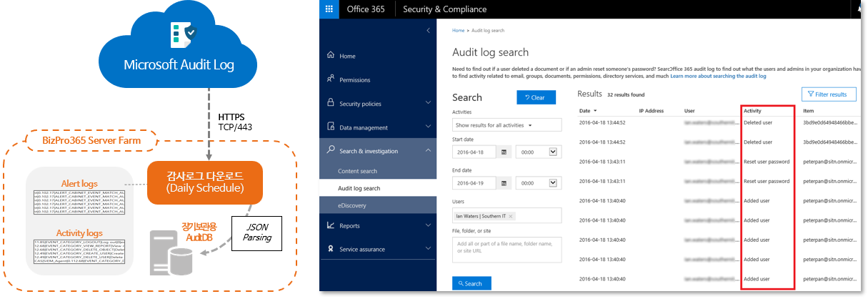Collapse Search & investigation section chevron
This screenshot has width=868, height=299.
427,151
